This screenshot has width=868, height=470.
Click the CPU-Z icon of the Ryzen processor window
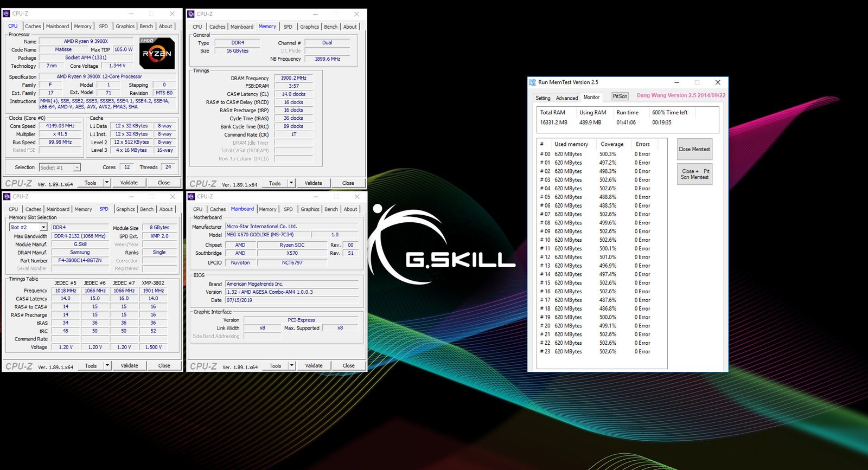point(7,14)
